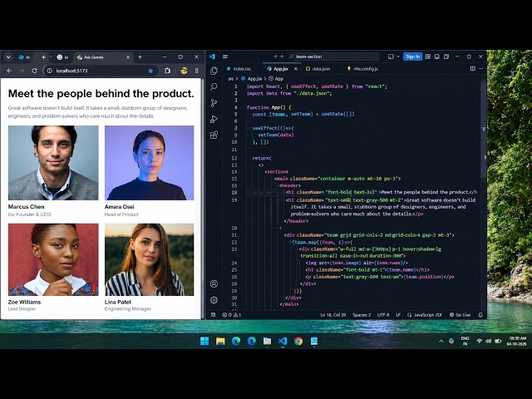The width and height of the screenshot is (532, 399).
Task: Change language mode JavaScript JSX
Action: pos(425,315)
